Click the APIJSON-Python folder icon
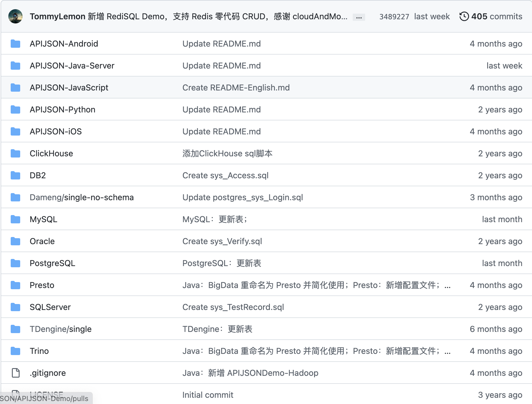Image resolution: width=532 pixels, height=404 pixels. coord(15,109)
